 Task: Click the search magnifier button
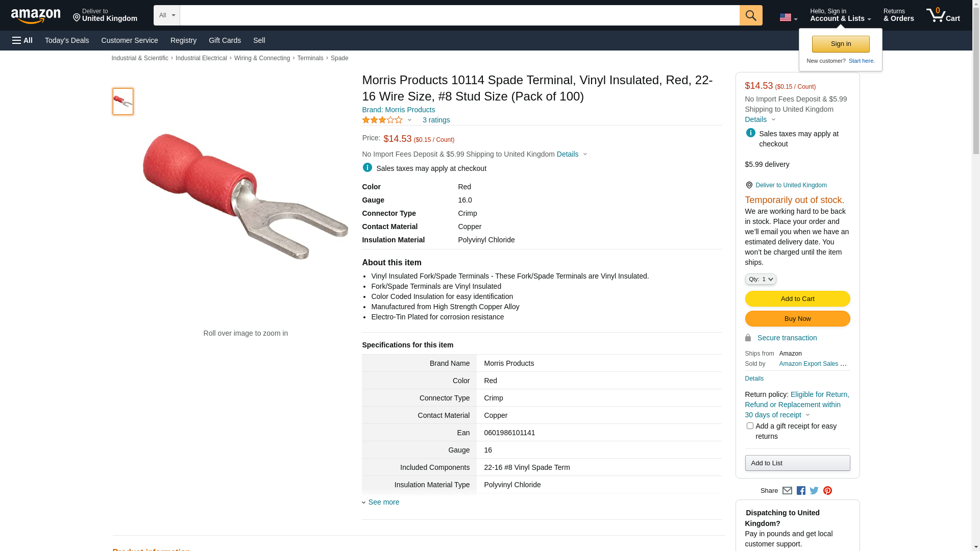750,15
